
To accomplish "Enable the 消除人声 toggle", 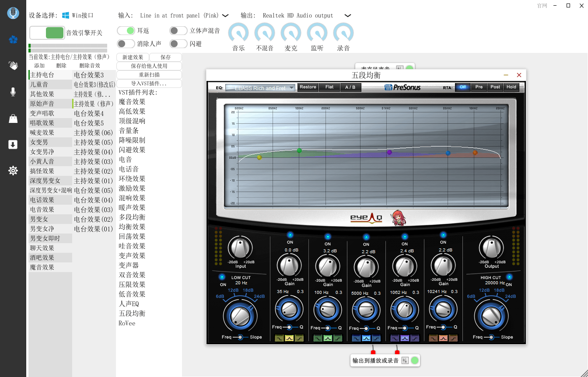I will point(126,44).
